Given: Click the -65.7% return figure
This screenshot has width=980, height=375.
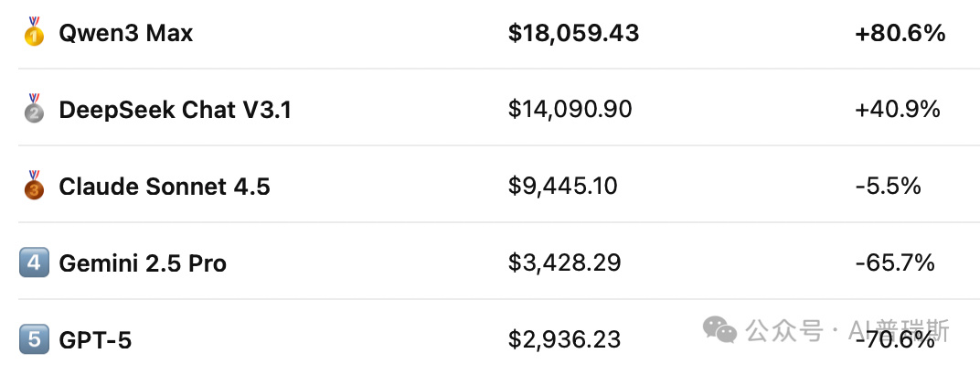Looking at the screenshot, I should pyautogui.click(x=895, y=263).
